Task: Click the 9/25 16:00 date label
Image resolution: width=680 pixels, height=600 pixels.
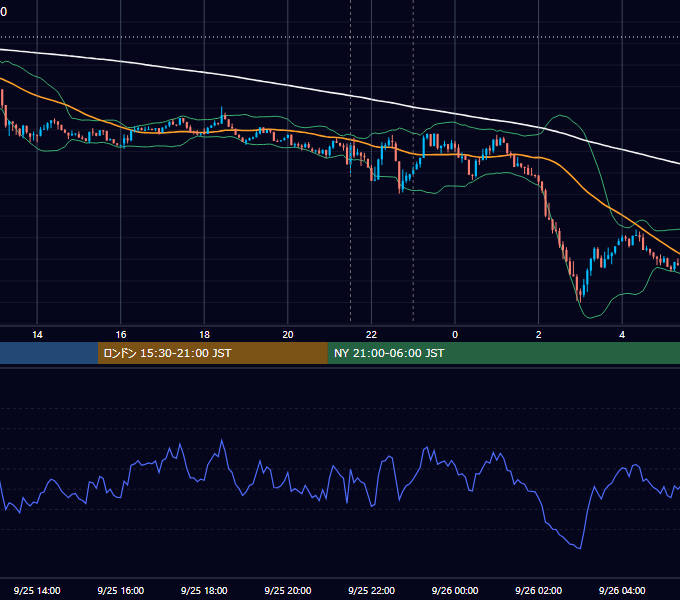Action: (121, 590)
